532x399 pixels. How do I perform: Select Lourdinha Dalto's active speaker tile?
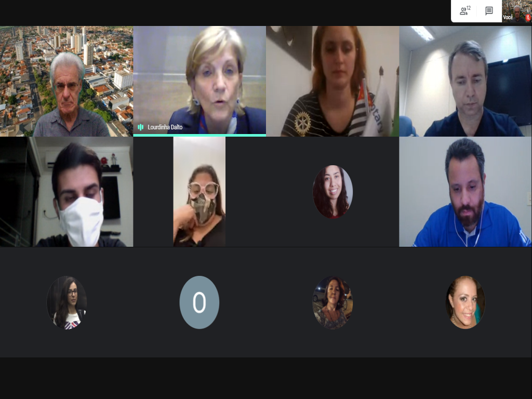[199, 81]
